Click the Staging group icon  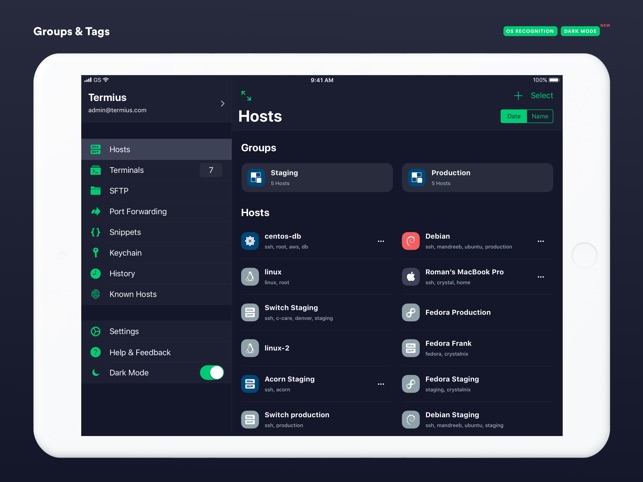(x=256, y=178)
